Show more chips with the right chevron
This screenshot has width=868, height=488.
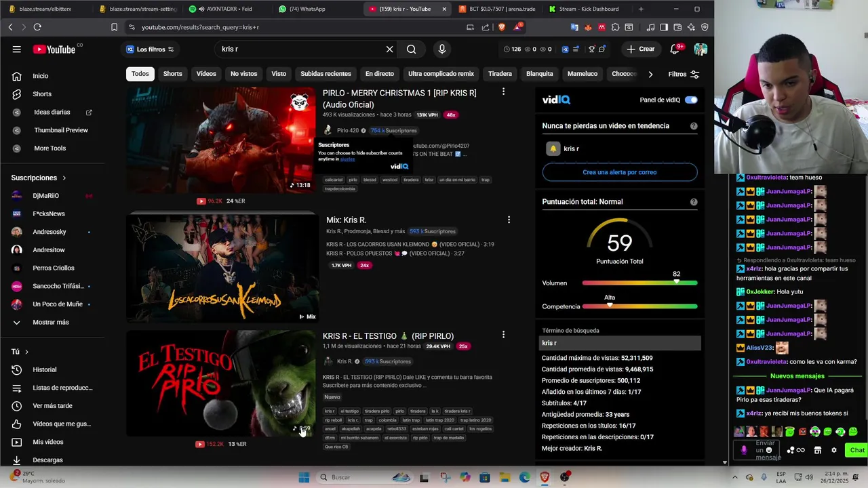[x=650, y=74]
